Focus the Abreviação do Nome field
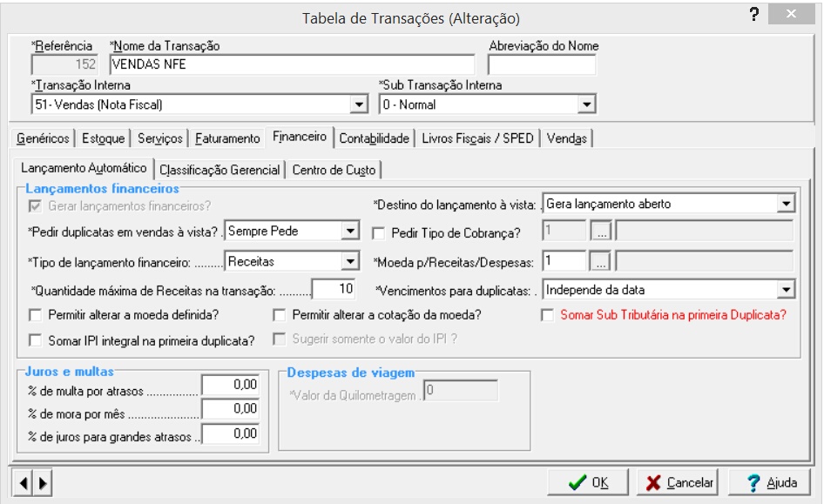Viewport: 824px width, 504px height. point(542,64)
